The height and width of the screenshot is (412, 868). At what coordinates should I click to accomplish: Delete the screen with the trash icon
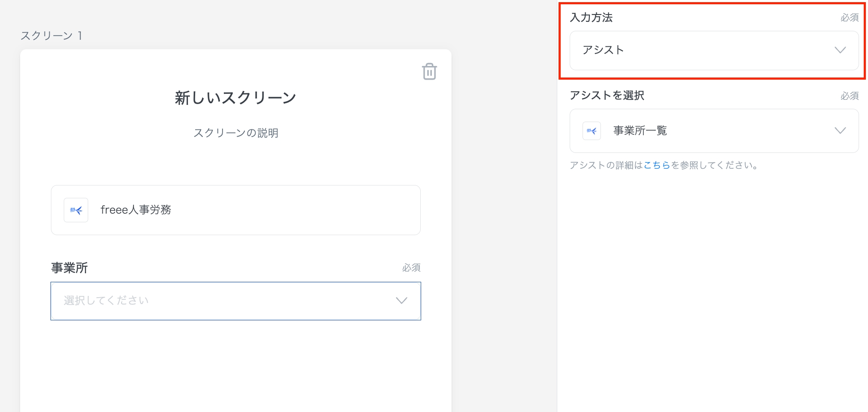pyautogui.click(x=429, y=72)
